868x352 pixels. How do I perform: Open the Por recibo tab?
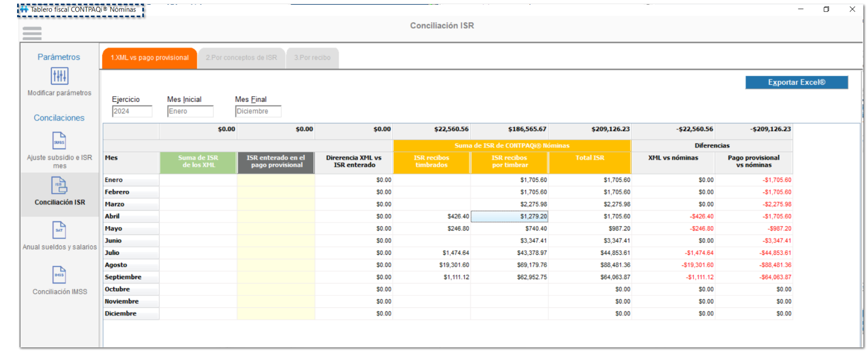[312, 58]
